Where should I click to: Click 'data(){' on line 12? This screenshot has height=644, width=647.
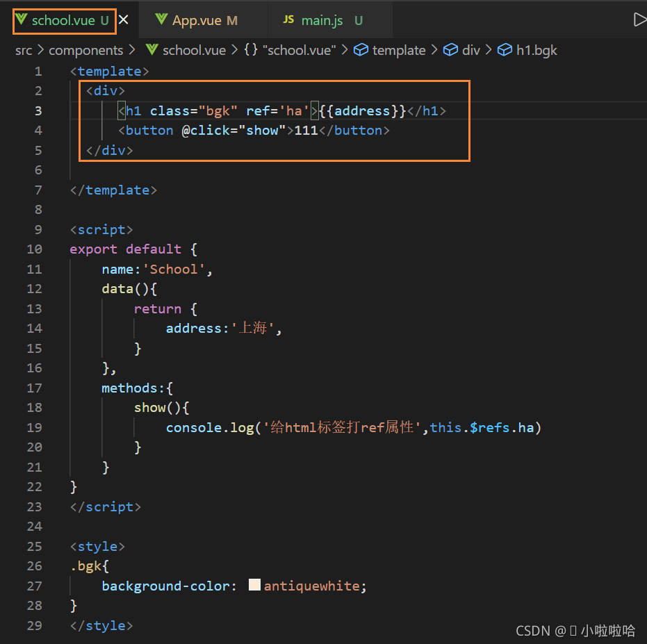(129, 289)
